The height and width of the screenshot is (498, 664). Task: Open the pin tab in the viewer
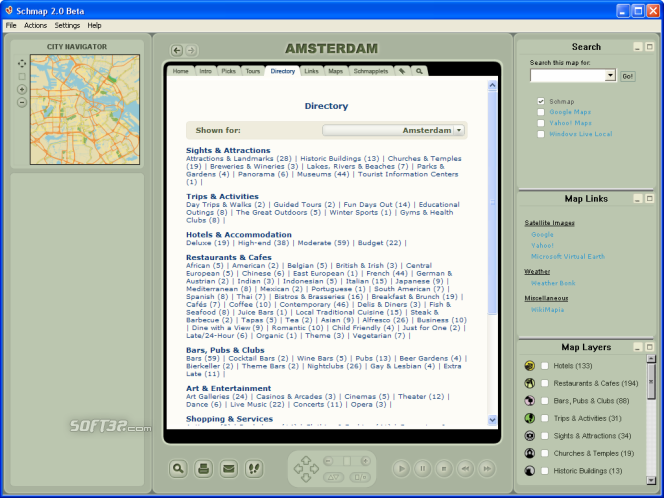(x=402, y=71)
